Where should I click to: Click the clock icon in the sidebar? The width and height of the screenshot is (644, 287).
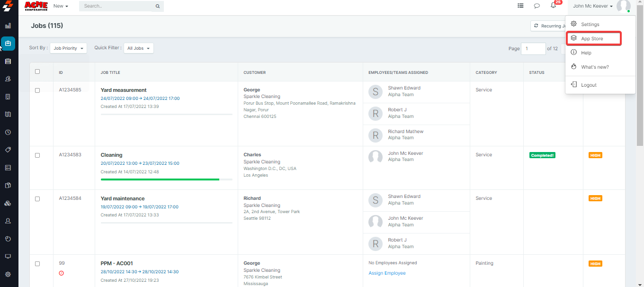pos(8,132)
